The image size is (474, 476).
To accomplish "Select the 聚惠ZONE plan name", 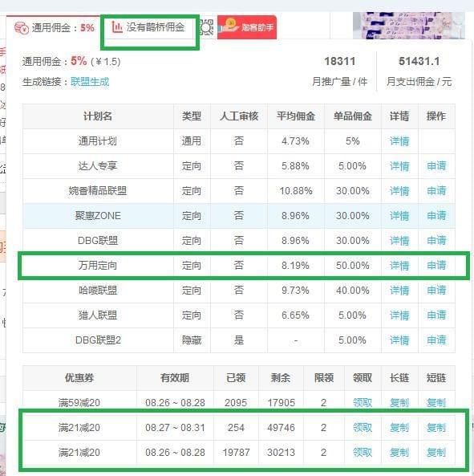I will point(98,216).
